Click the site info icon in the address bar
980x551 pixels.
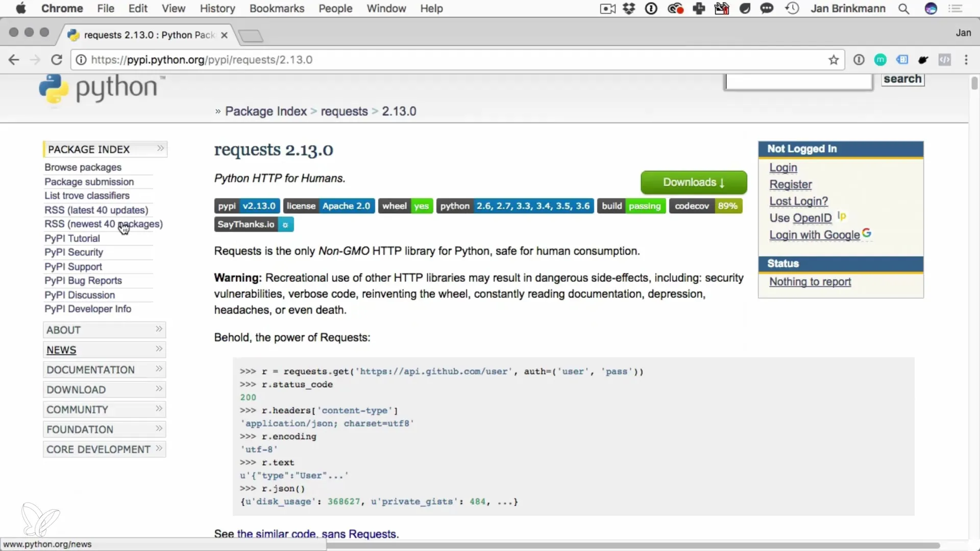(81, 60)
